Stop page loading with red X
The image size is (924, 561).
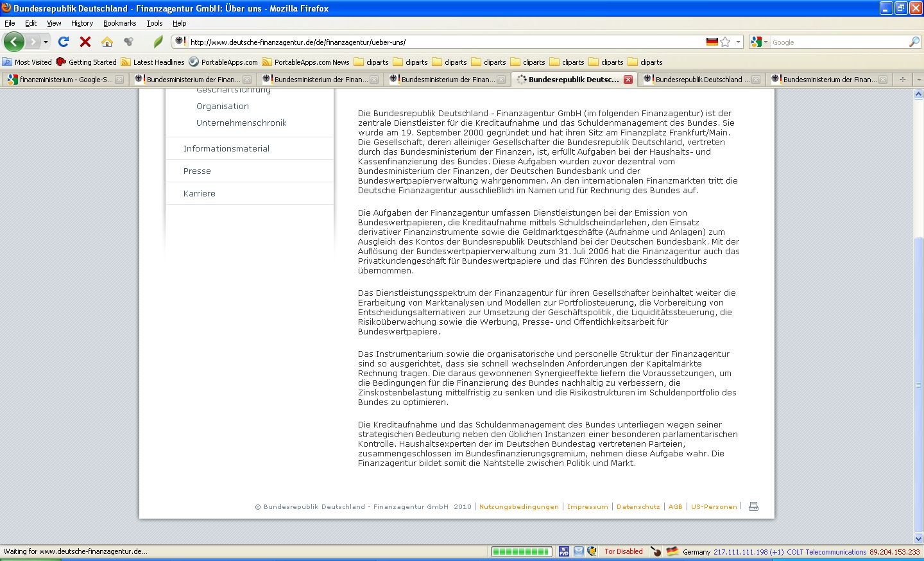[85, 42]
